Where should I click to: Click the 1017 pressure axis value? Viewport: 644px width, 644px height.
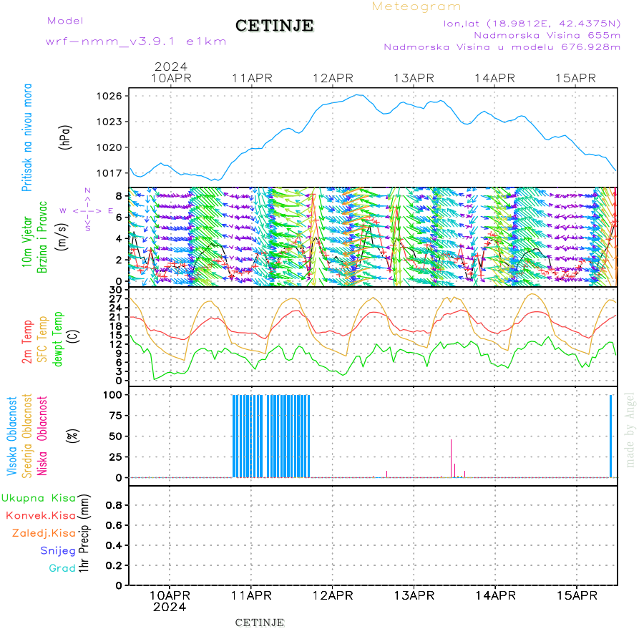pos(109,173)
